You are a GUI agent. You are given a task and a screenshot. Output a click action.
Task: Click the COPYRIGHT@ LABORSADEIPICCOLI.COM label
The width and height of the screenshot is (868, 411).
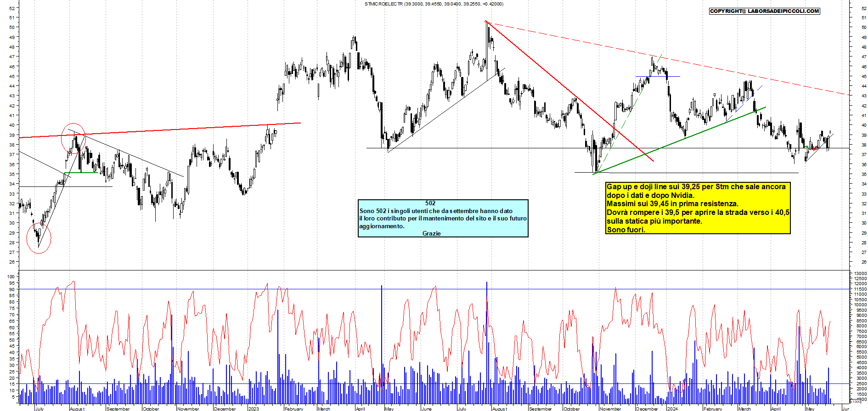point(765,11)
